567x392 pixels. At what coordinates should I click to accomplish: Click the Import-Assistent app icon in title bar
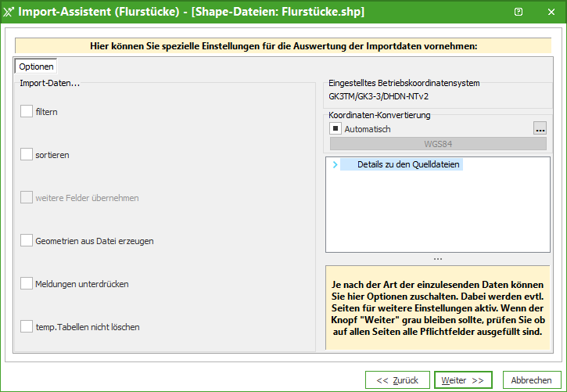[9, 13]
